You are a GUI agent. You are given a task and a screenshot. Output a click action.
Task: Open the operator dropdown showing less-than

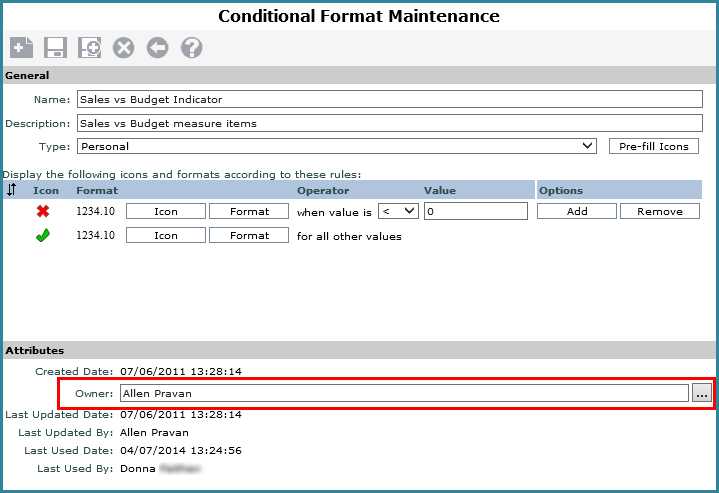[397, 211]
